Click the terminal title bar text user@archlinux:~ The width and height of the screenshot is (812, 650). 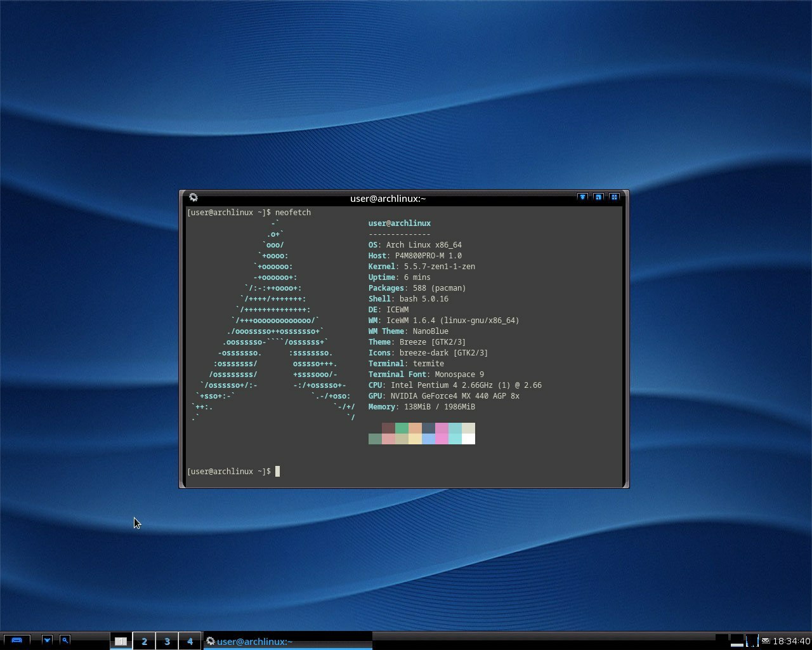coord(388,199)
